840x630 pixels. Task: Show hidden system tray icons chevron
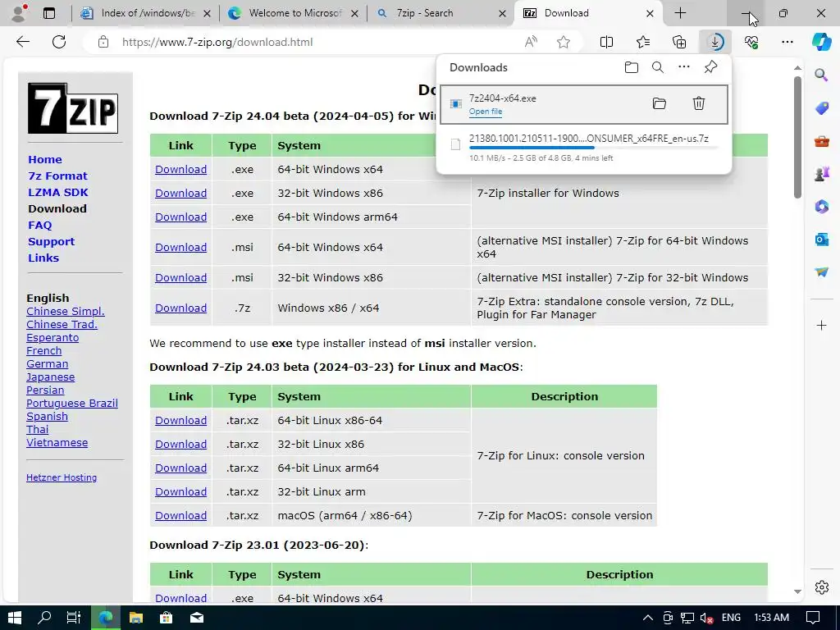click(x=647, y=618)
